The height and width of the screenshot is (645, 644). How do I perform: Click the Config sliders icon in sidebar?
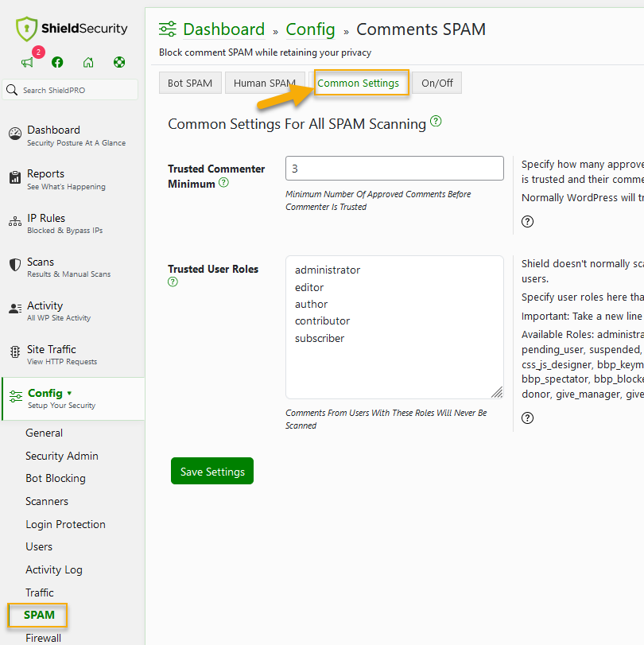click(16, 397)
